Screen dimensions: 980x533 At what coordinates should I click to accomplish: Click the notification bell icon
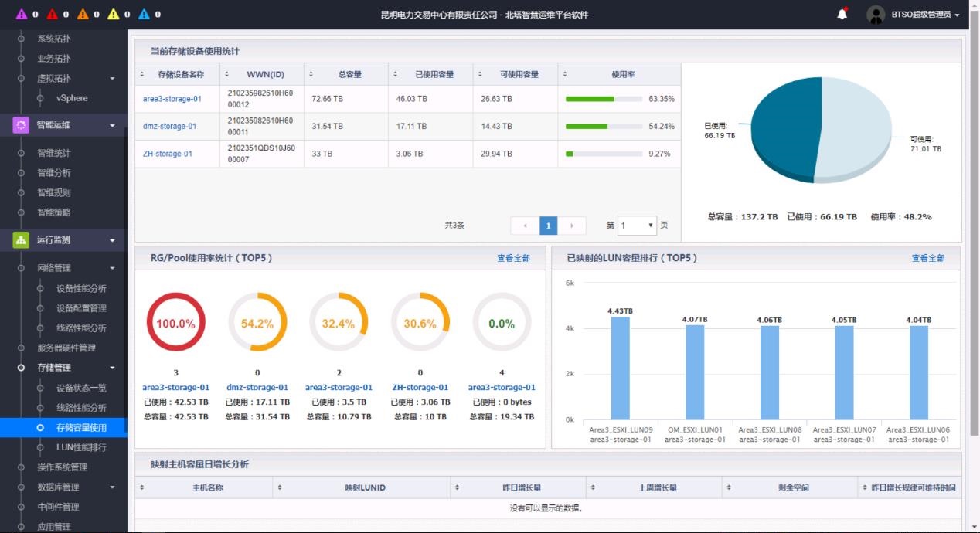tap(842, 14)
